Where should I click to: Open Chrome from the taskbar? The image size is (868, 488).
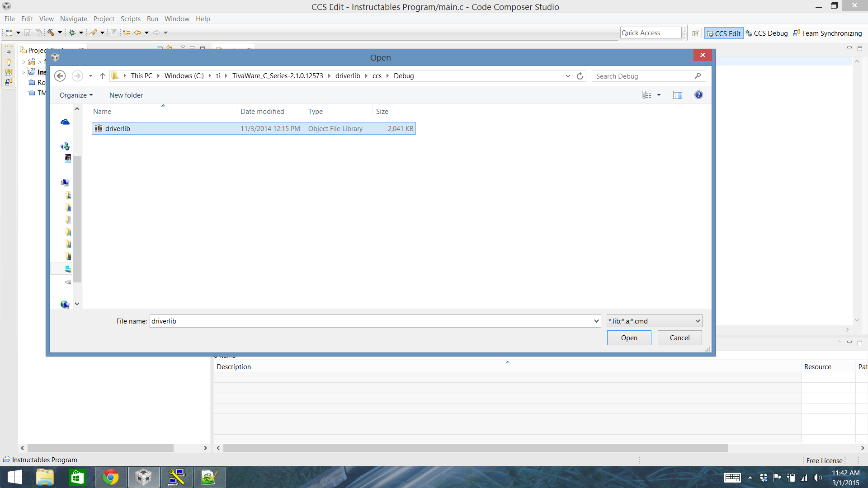tap(111, 477)
